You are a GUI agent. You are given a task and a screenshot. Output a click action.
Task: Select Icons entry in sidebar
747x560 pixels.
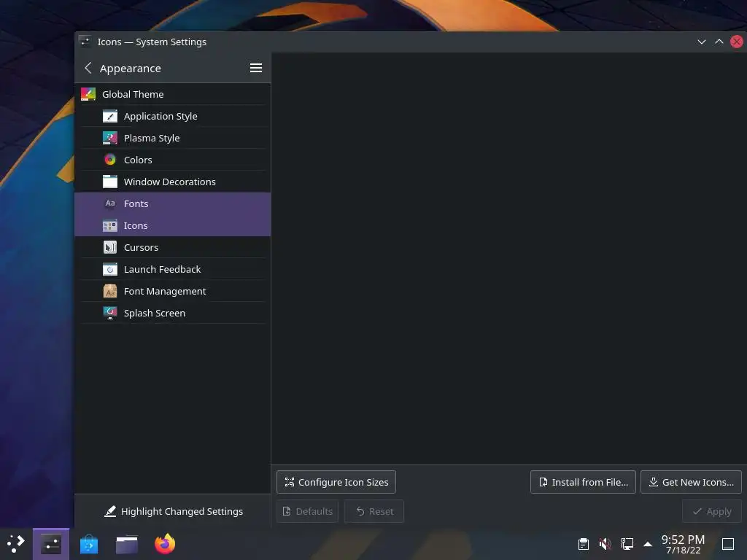(x=172, y=225)
